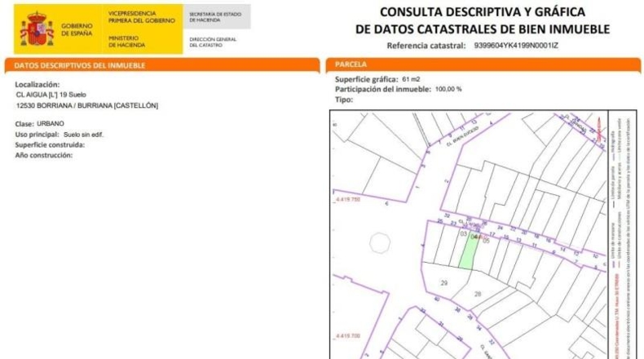Select reference value 9399604YK4199N0001IZ
The width and height of the screenshot is (644, 359).
(x=516, y=46)
